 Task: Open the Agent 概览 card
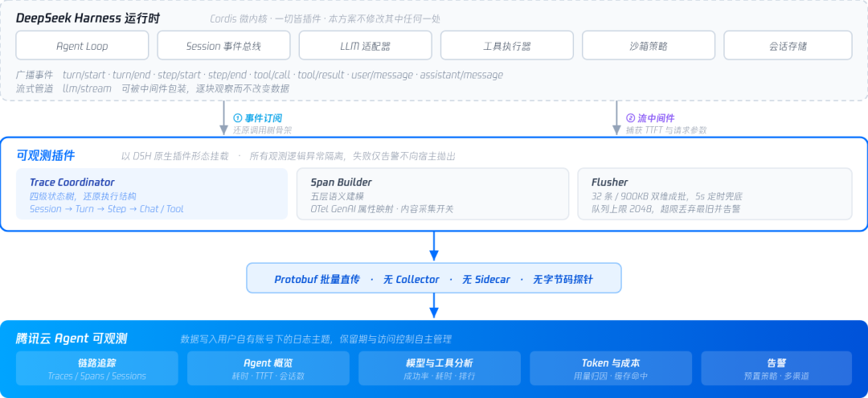(268, 368)
